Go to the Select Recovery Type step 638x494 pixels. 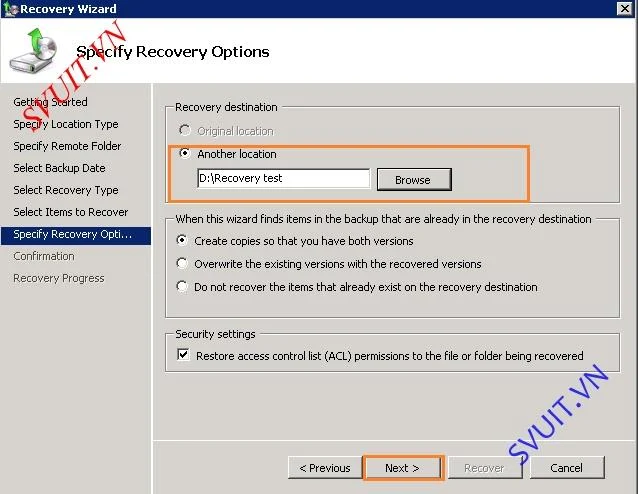(66, 190)
